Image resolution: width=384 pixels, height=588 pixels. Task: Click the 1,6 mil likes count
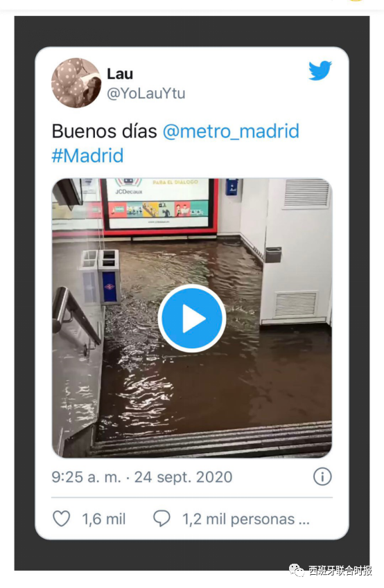(x=103, y=519)
